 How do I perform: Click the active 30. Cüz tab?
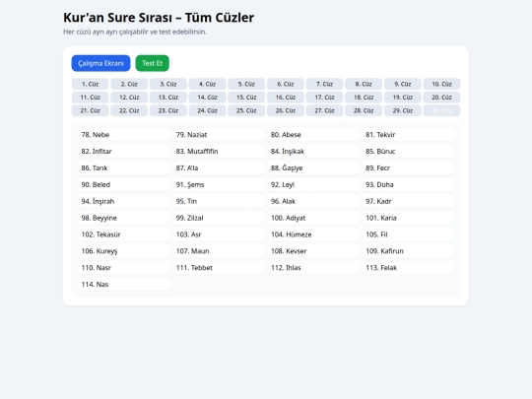click(x=441, y=110)
